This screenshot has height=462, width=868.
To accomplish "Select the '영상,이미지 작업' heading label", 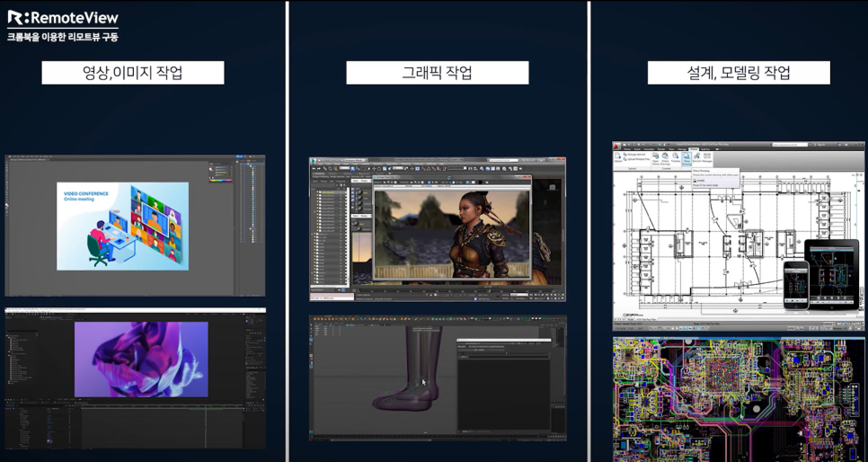I will tap(133, 73).
